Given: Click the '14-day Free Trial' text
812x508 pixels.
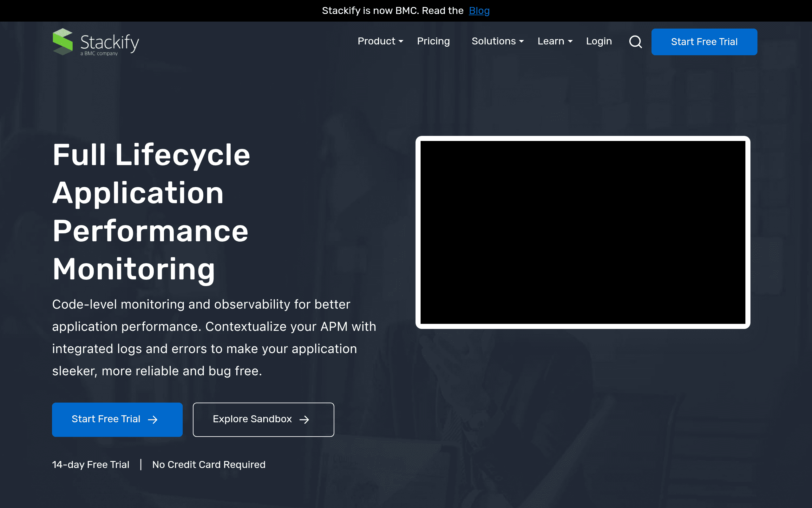Looking at the screenshot, I should pyautogui.click(x=91, y=464).
